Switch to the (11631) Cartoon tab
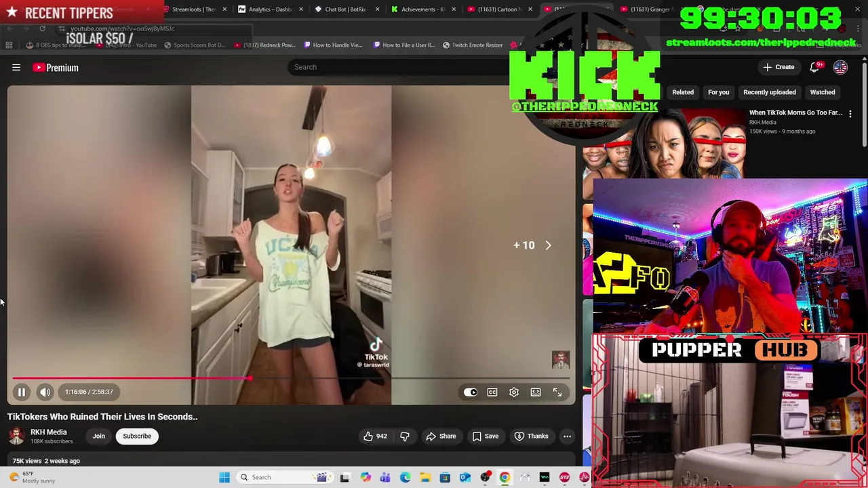Screen dimensions: 868x488 point(498,9)
